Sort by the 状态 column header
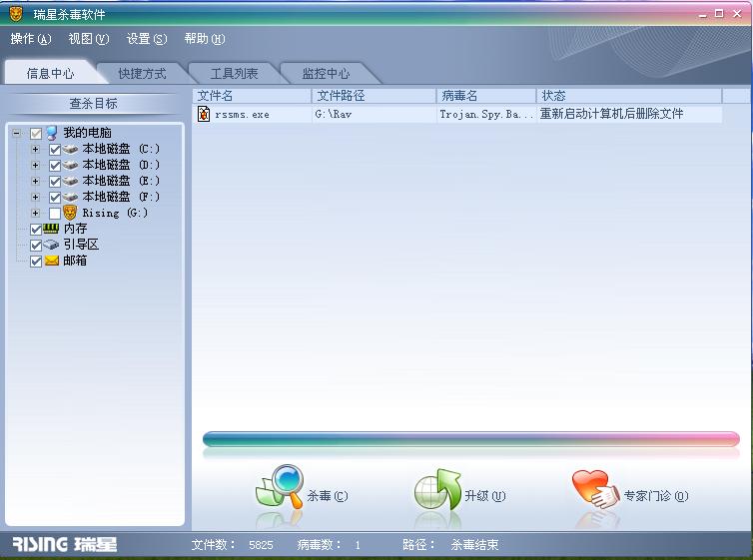Viewport: 753px width, 560px height. 629,96
